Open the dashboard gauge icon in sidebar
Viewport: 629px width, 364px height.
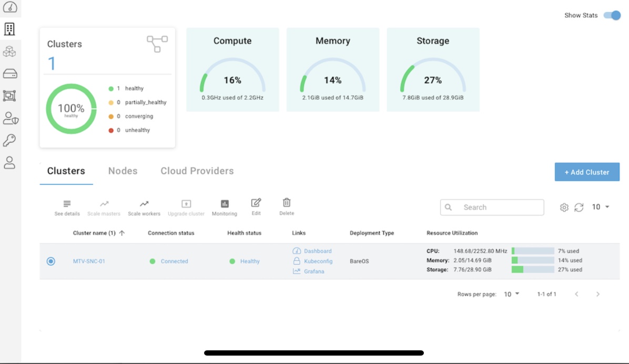[10, 7]
